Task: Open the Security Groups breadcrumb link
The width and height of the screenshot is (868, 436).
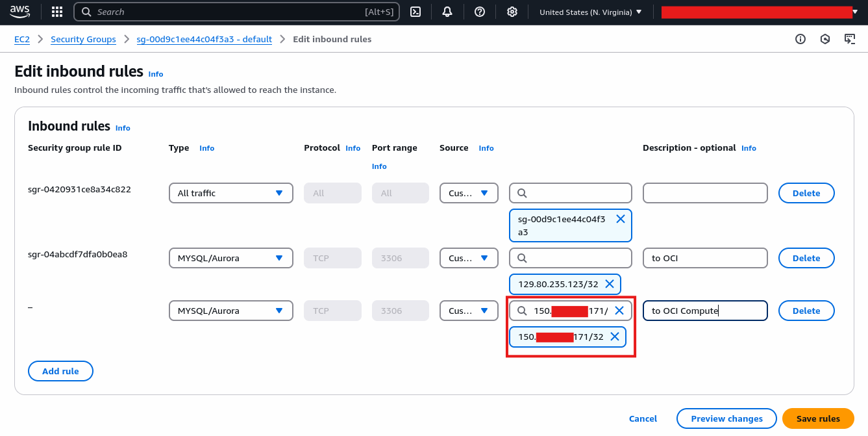Action: (83, 39)
